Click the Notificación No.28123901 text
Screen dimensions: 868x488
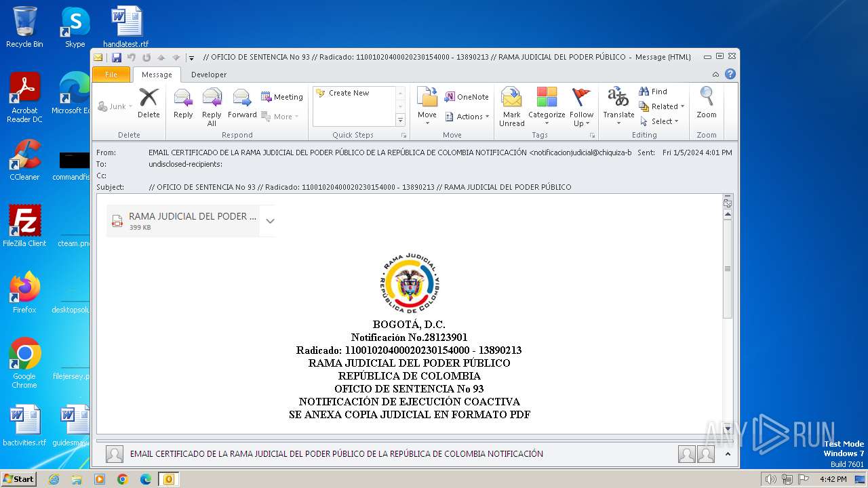tap(409, 337)
